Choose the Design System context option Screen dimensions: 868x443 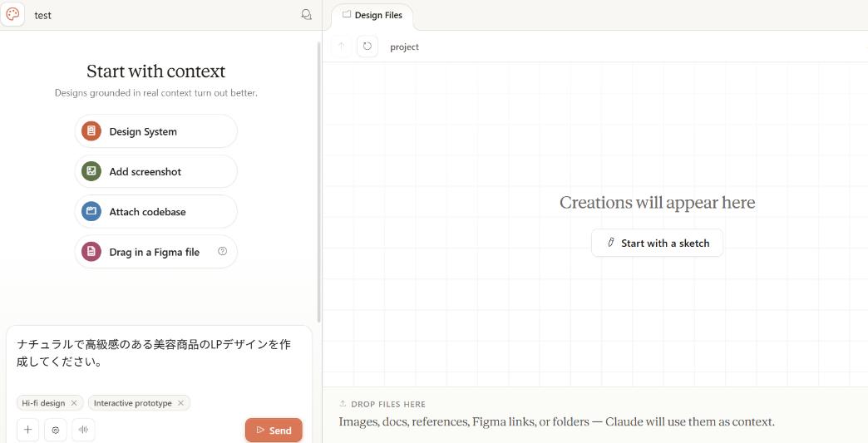tap(156, 131)
